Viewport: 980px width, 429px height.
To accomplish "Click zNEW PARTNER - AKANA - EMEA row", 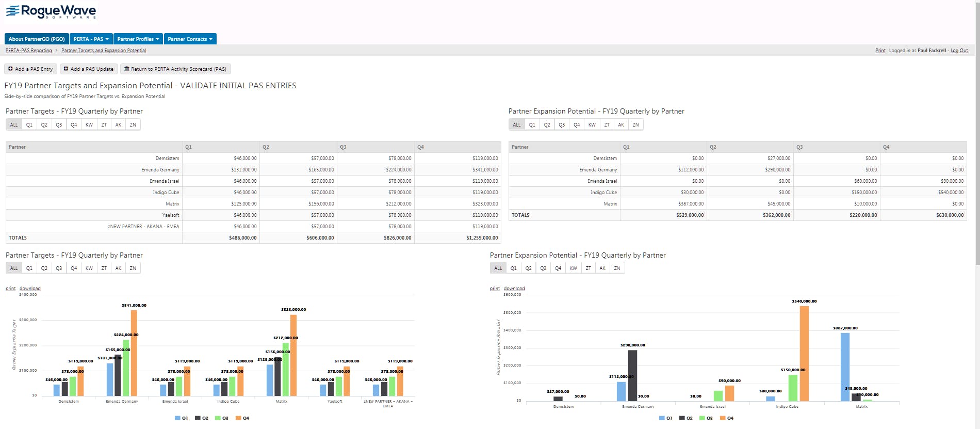I will click(x=253, y=227).
